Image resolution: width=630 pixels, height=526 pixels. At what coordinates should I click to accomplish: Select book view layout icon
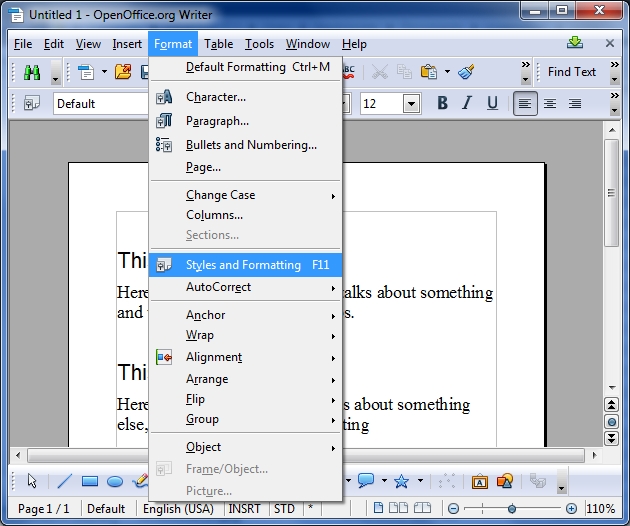[x=423, y=508]
